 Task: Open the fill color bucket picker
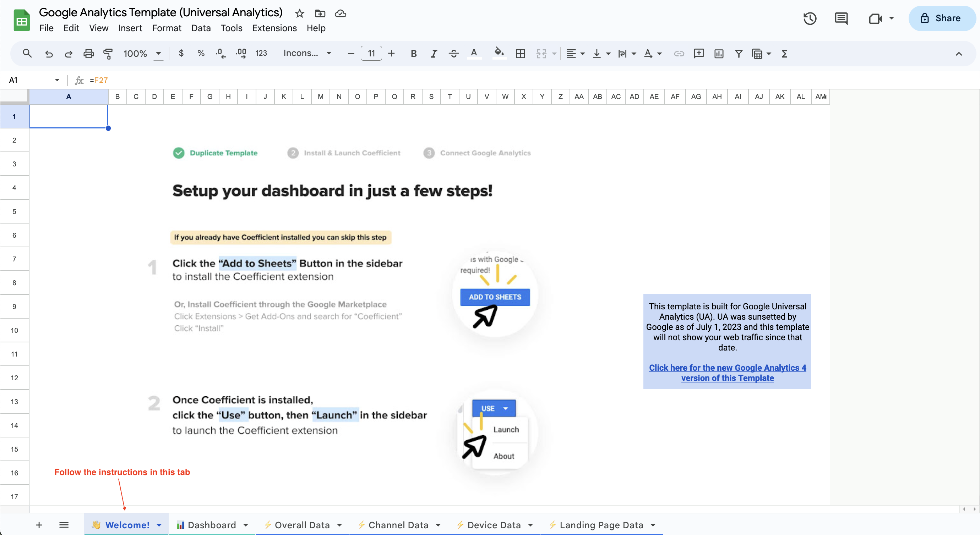499,53
